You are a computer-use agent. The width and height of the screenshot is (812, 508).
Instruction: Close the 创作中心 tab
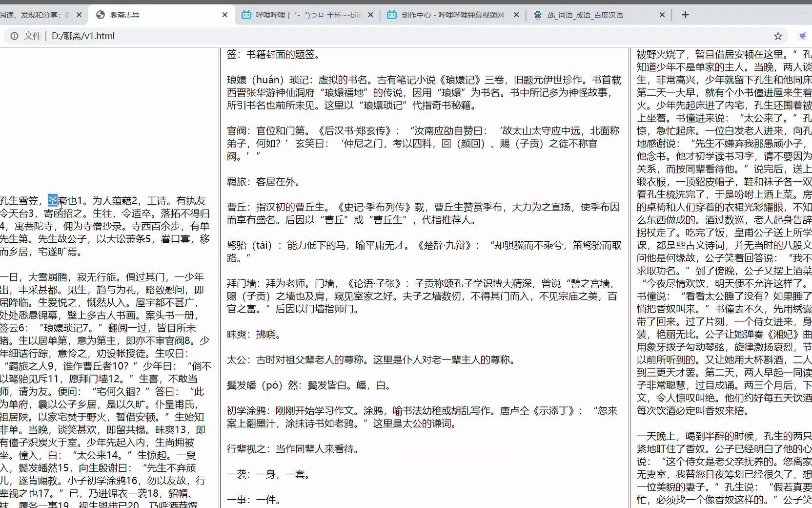(x=516, y=15)
